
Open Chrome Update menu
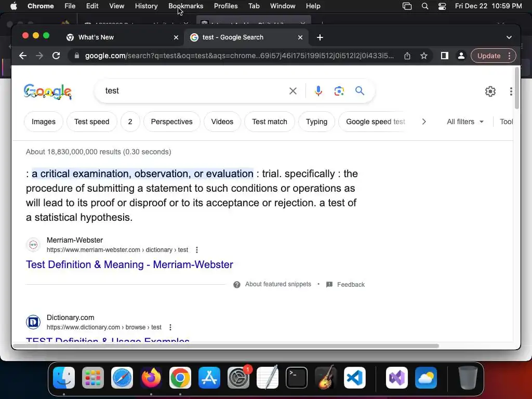(x=489, y=56)
